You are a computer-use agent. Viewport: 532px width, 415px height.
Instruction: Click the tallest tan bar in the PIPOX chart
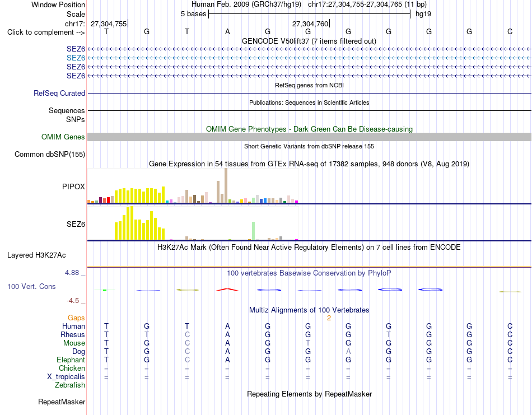(226, 185)
